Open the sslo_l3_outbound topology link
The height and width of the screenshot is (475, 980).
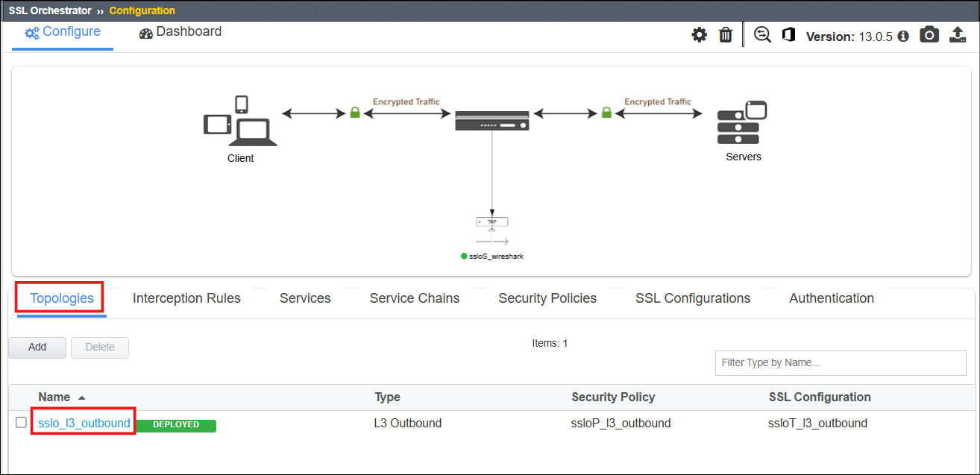(84, 423)
